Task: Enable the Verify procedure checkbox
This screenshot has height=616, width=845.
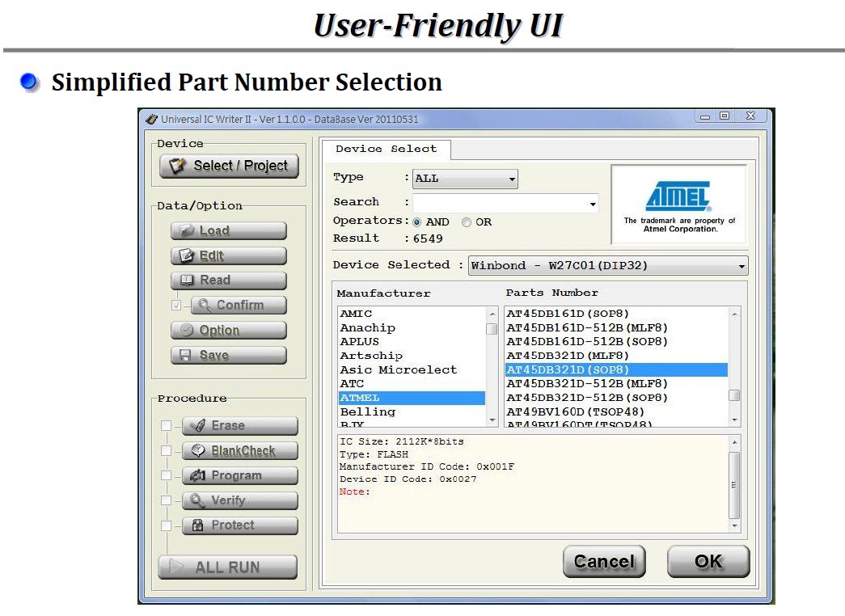Action: (167, 500)
